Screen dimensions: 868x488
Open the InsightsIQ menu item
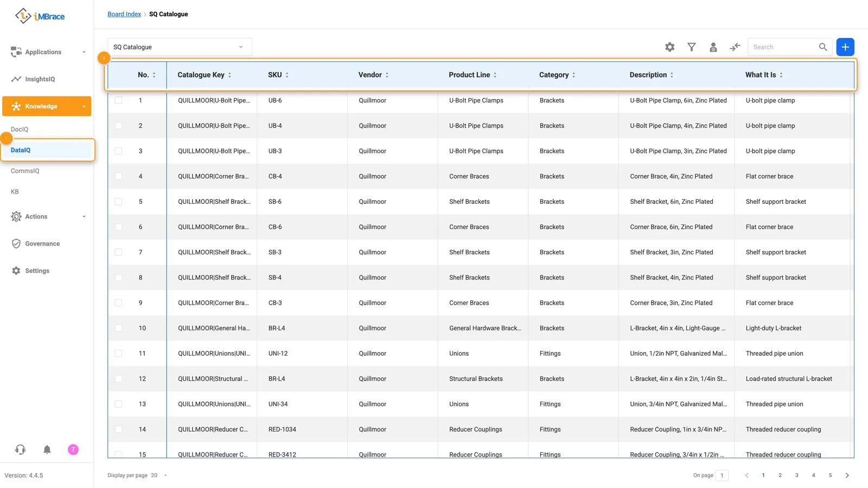click(40, 79)
